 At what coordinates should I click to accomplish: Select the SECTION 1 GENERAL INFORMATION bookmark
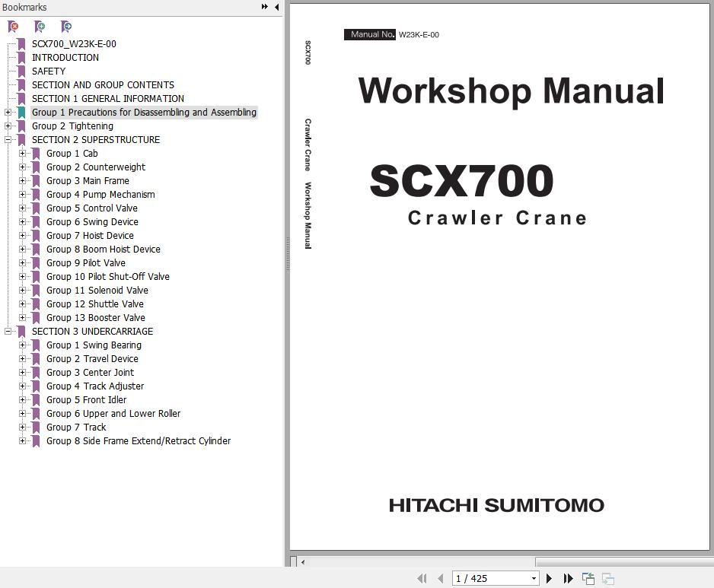tap(108, 99)
